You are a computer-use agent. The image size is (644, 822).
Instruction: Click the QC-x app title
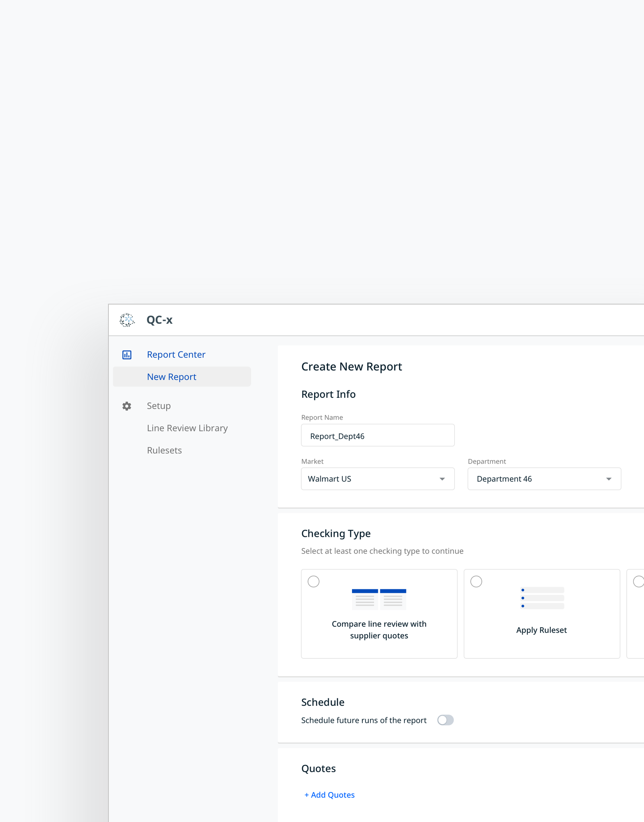(x=159, y=320)
